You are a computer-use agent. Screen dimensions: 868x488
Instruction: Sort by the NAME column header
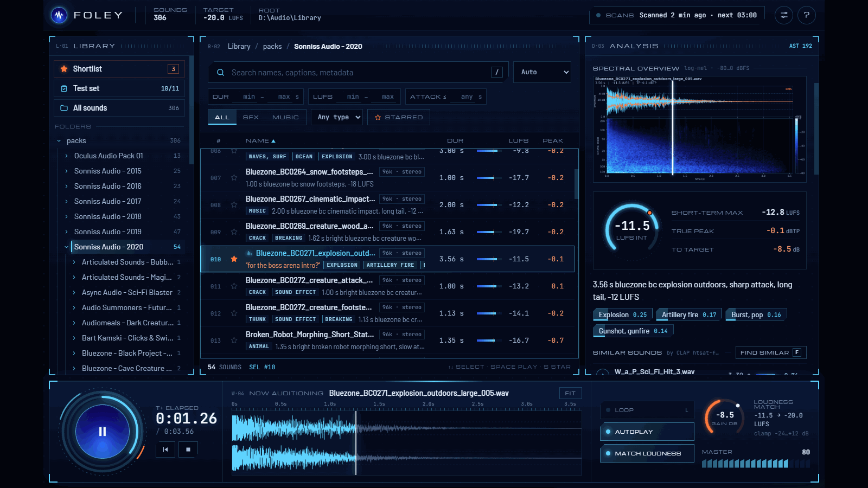pyautogui.click(x=260, y=141)
